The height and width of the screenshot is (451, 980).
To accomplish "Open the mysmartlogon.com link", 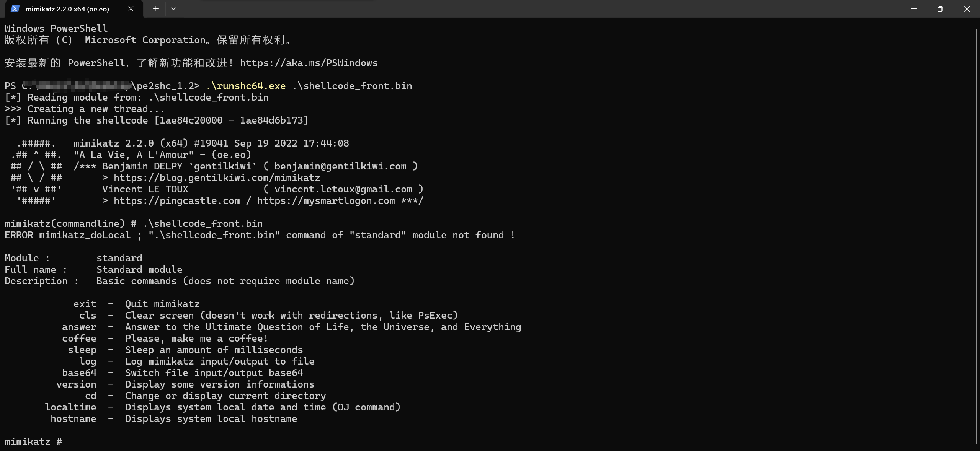I will click(326, 201).
